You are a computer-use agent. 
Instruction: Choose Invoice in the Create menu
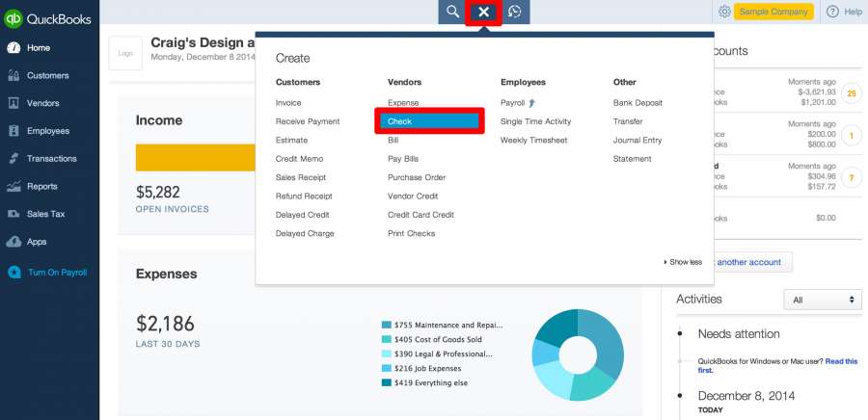(288, 103)
